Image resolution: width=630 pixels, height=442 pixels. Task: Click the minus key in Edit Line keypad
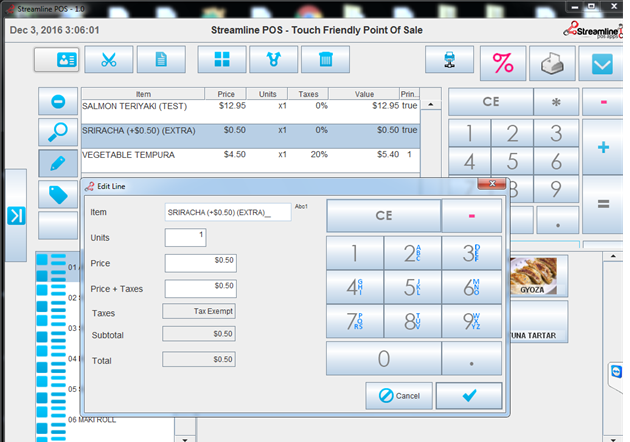(472, 216)
